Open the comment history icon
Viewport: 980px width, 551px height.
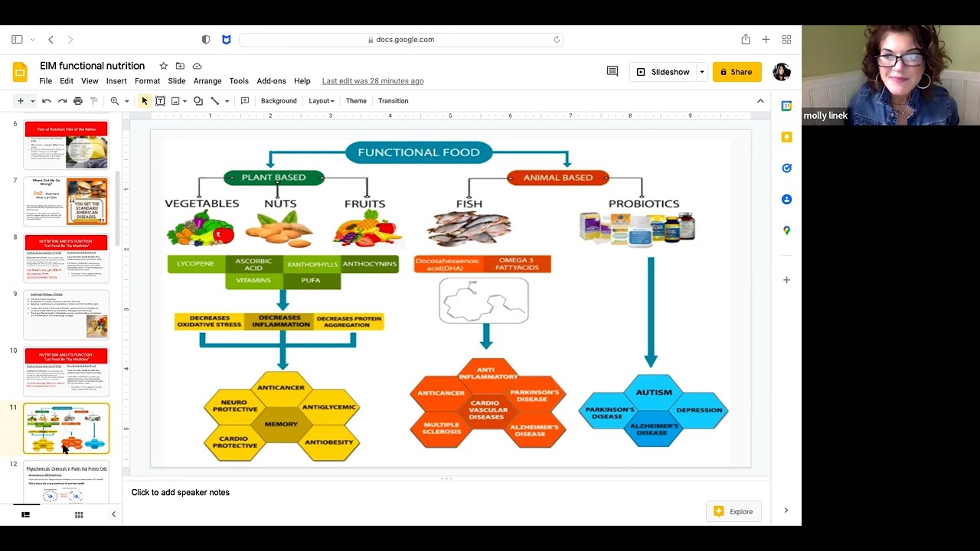[612, 71]
